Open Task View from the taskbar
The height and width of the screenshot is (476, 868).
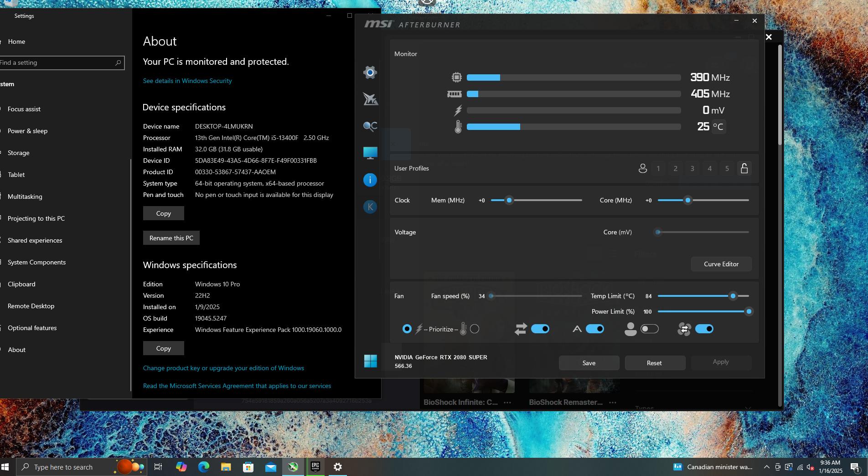click(158, 467)
